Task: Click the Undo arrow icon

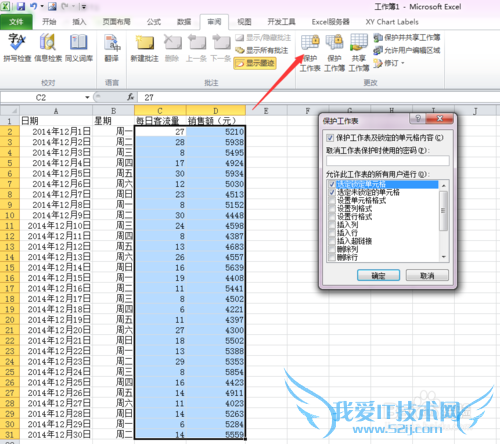Action: (33, 6)
